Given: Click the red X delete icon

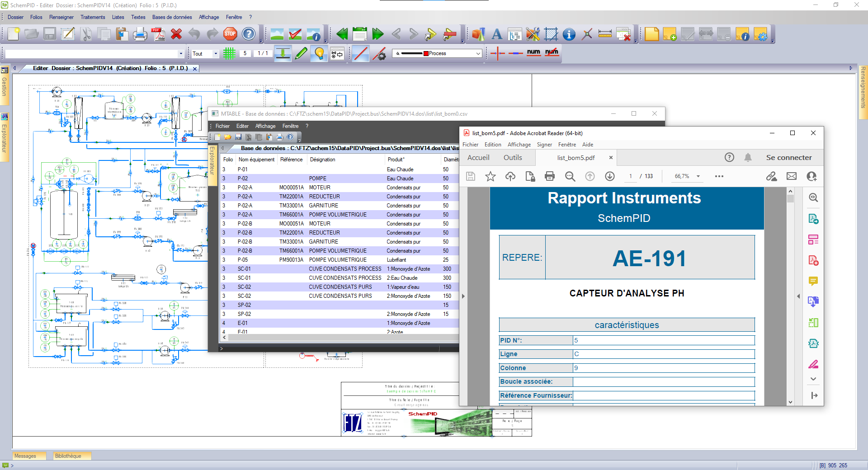Looking at the screenshot, I should [x=176, y=34].
